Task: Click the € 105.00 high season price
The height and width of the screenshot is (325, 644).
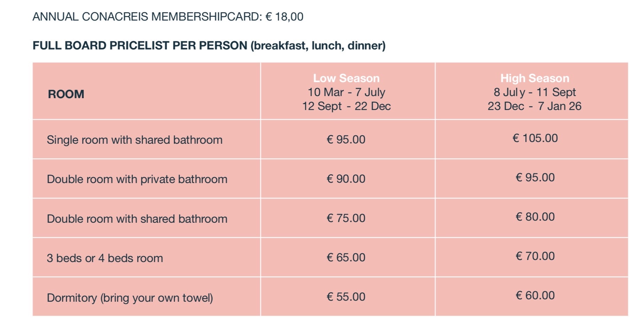Action: [x=535, y=138]
